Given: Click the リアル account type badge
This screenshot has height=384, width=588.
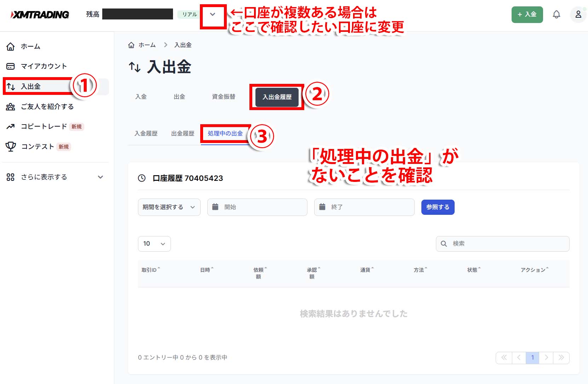Looking at the screenshot, I should click(x=189, y=15).
